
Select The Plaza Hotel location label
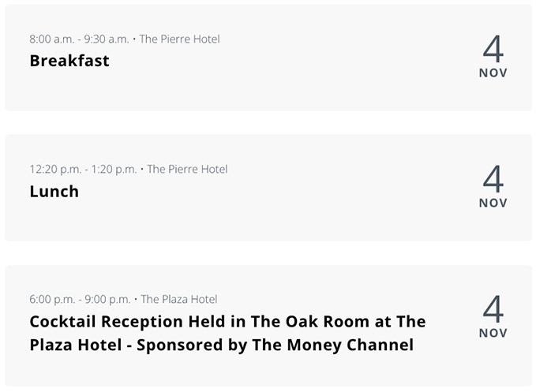pos(179,299)
